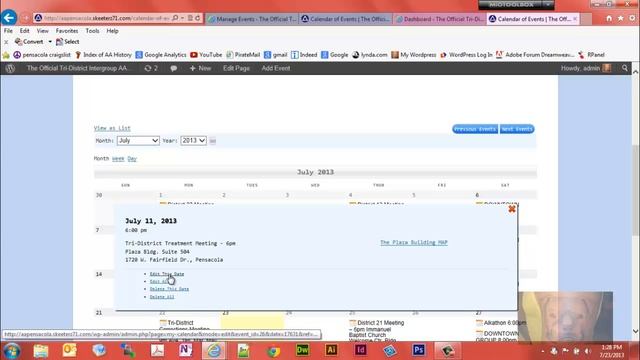Switch to the Manage Events tab
640x360 pixels.
(252, 19)
